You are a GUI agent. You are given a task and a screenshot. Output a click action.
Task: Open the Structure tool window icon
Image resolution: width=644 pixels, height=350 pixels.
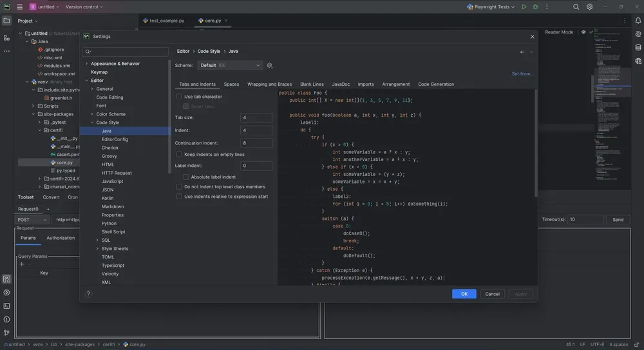[x=6, y=38]
